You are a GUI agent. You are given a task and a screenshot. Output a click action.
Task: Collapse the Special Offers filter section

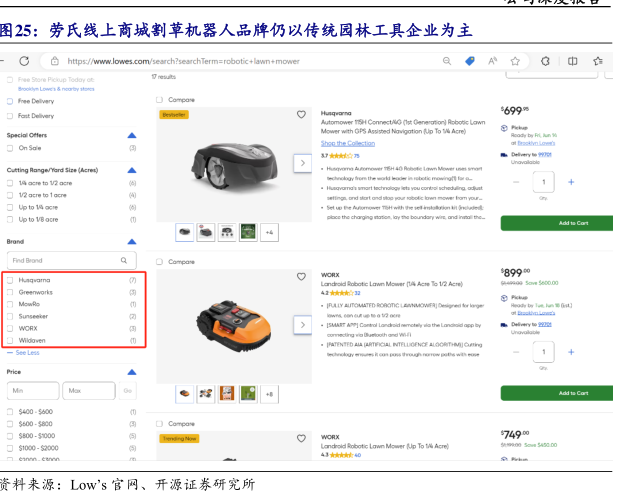[131, 135]
